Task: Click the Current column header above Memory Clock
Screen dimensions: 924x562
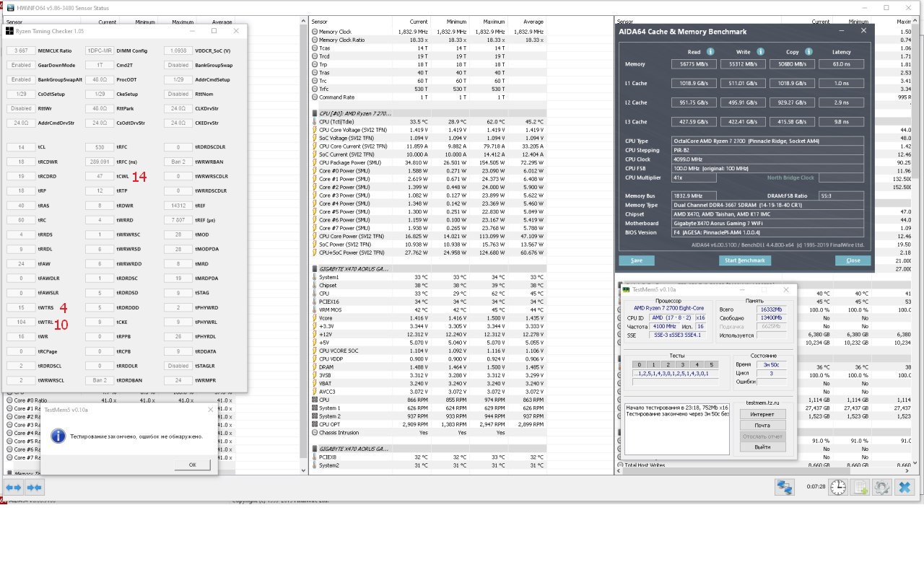Action: click(419, 22)
